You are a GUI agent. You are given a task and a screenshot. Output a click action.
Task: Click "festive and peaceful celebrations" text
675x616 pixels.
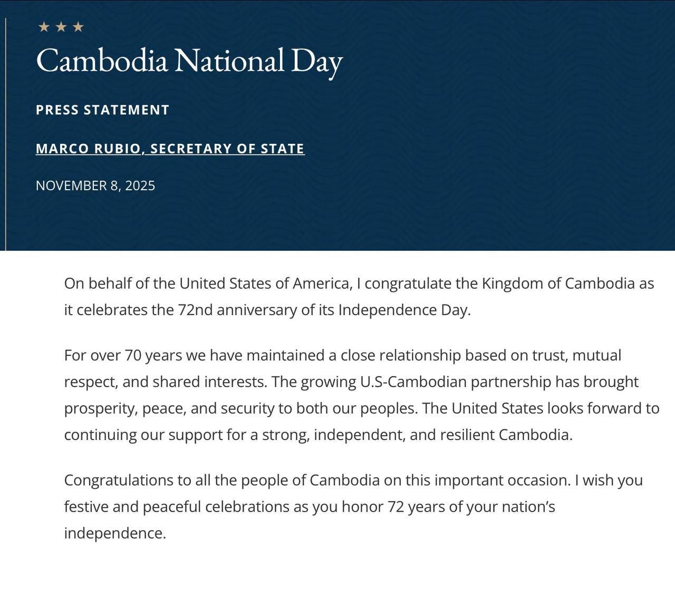click(178, 506)
